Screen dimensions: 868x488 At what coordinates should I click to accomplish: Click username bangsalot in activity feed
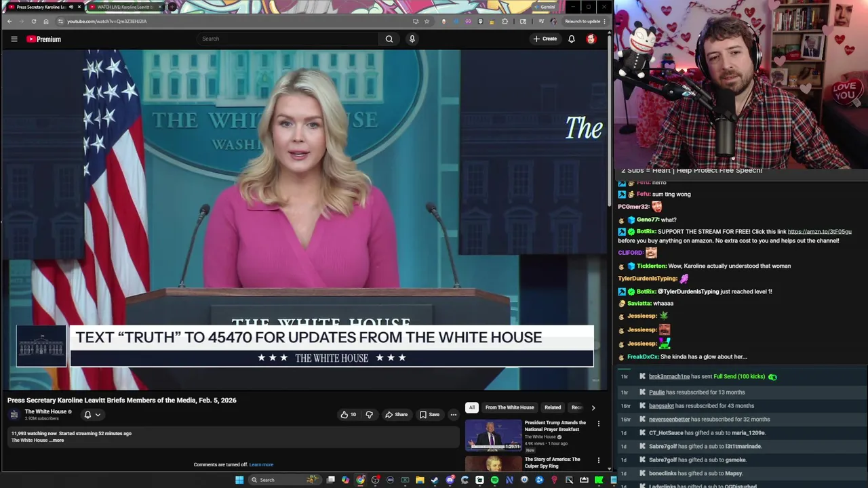pyautogui.click(x=661, y=406)
